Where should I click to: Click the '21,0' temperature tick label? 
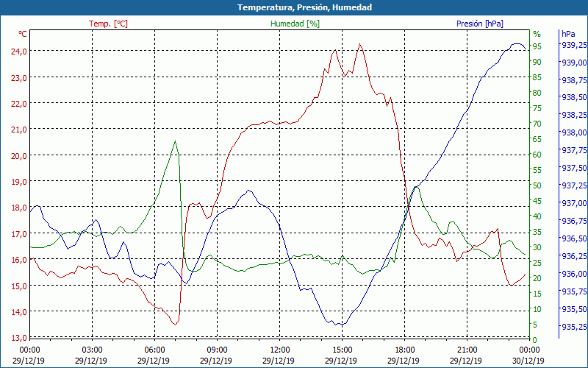pos(19,130)
